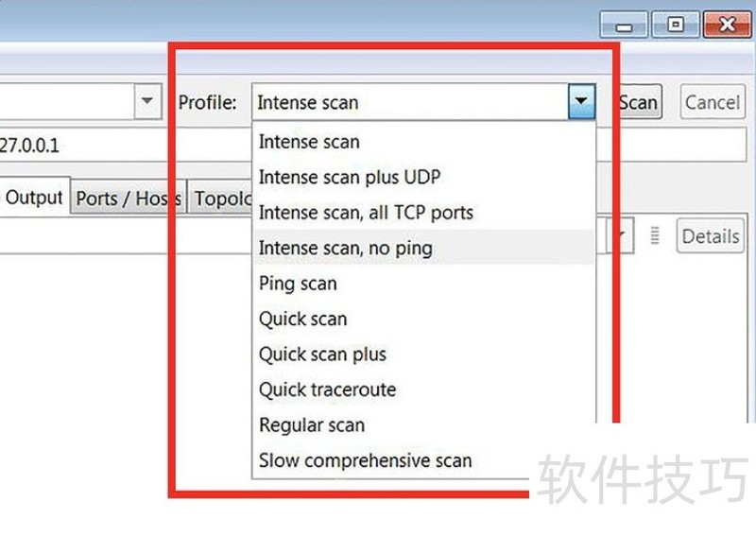756x536 pixels.
Task: Start scanning with the Scan button
Action: click(640, 102)
